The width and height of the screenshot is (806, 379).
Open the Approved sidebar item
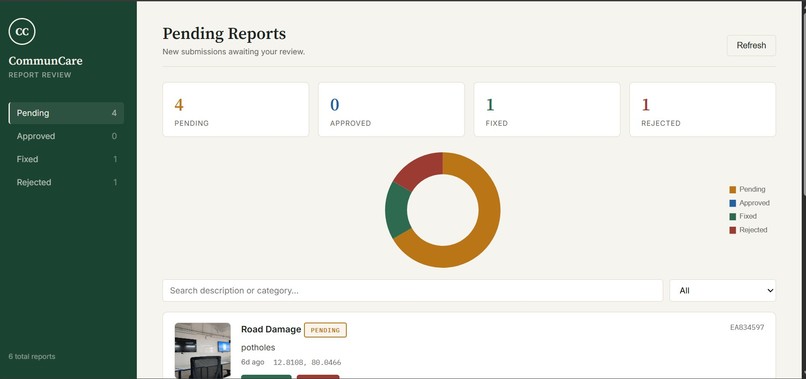(66, 136)
